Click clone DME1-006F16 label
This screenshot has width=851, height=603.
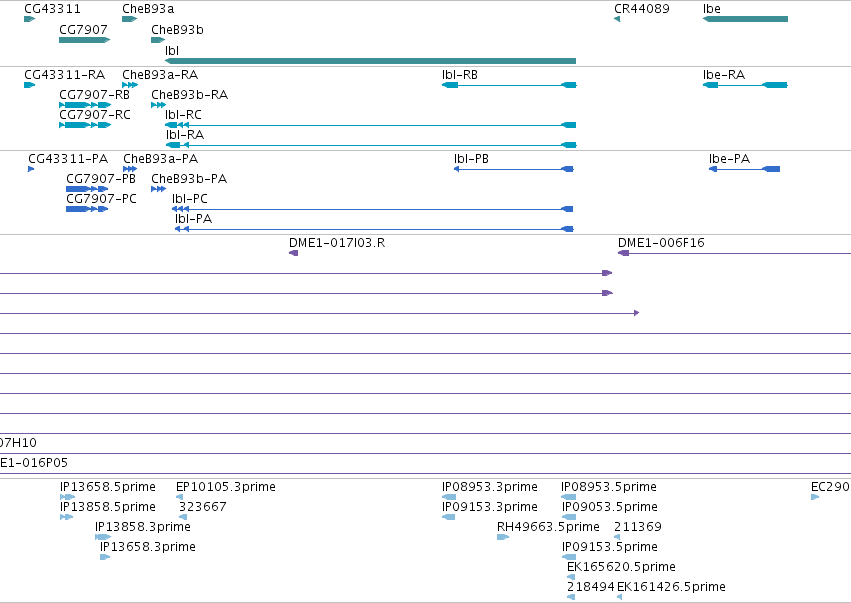[x=661, y=243]
